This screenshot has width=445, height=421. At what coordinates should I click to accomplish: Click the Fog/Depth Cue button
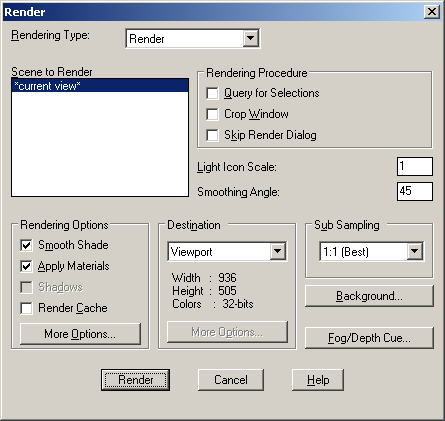pyautogui.click(x=369, y=338)
